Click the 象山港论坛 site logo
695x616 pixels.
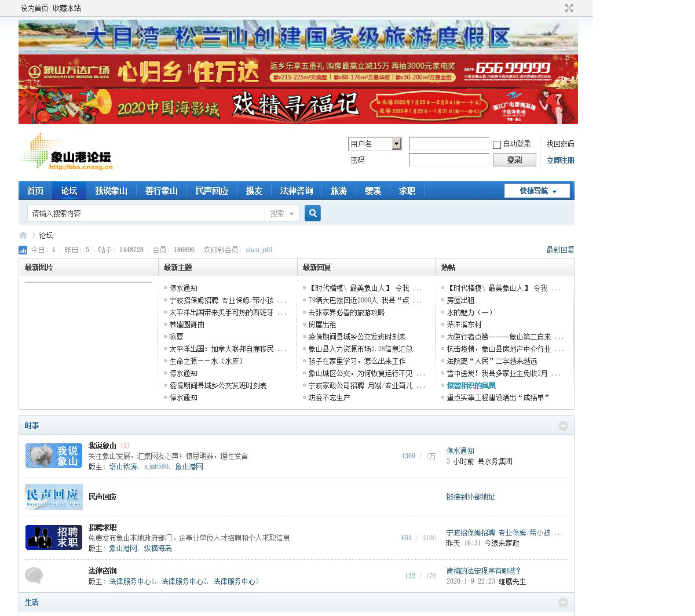[x=66, y=152]
